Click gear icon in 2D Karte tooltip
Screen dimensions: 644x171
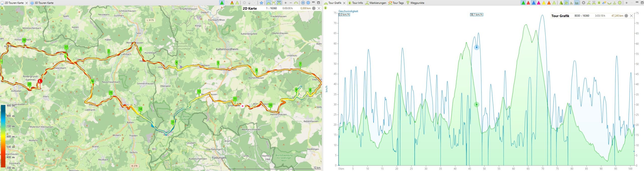click(x=314, y=8)
